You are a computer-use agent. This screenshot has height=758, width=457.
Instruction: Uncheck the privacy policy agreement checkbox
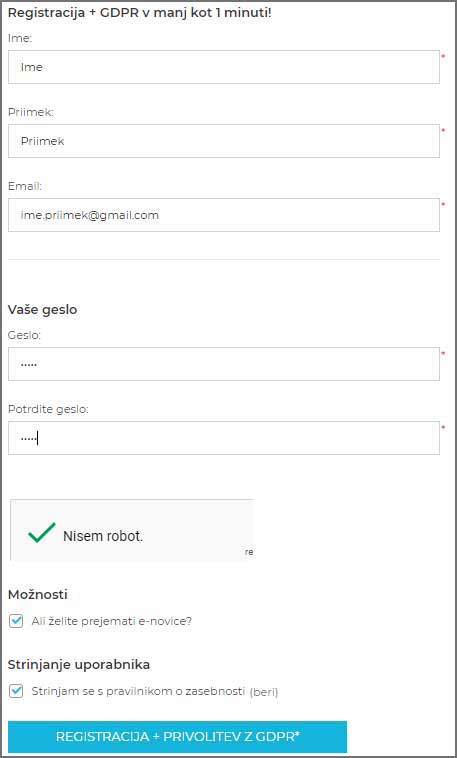(x=16, y=691)
